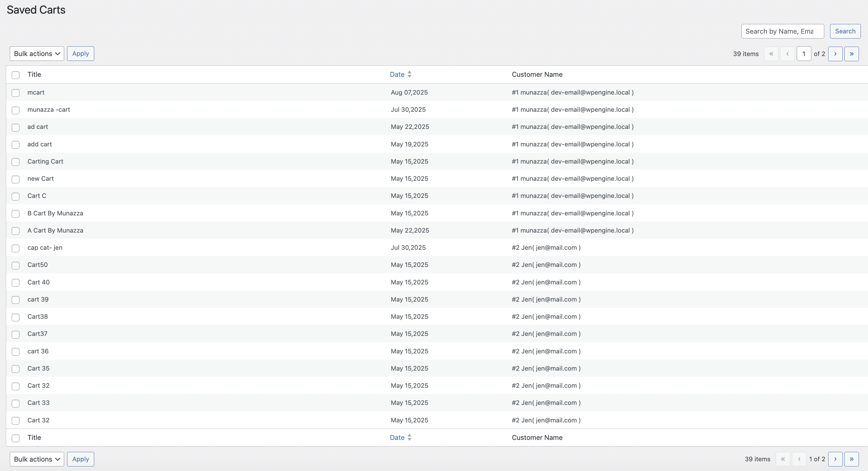
Task: Check the mcart row checkbox
Action: tap(16, 93)
